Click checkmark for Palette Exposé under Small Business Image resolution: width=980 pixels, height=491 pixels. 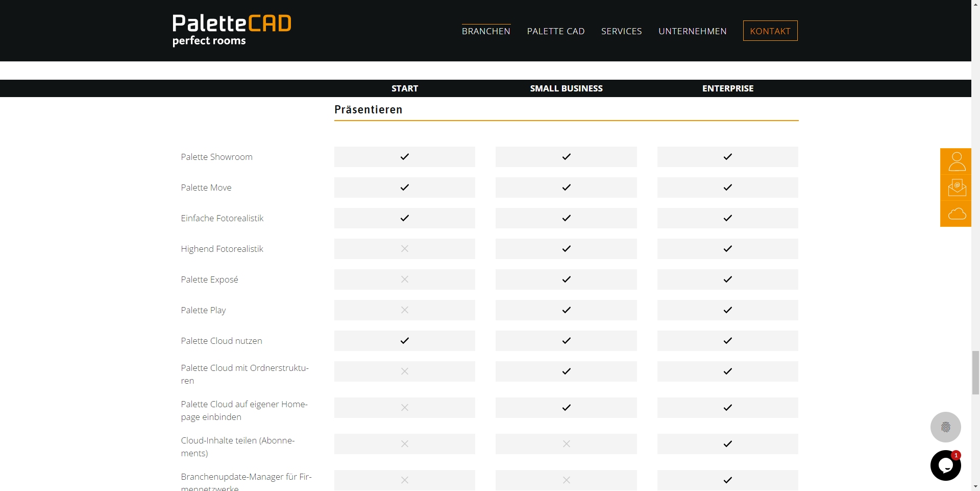click(566, 279)
